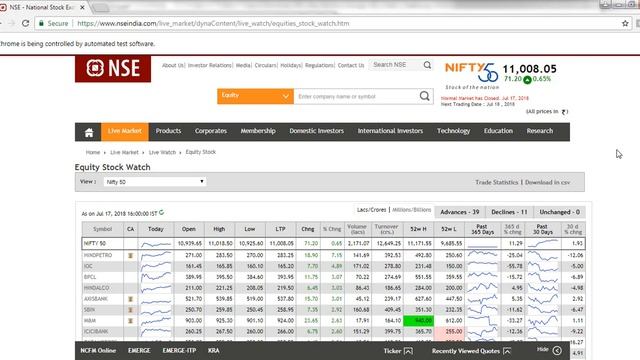Click the browser address bar URL
The image size is (640, 360).
pyautogui.click(x=213, y=23)
